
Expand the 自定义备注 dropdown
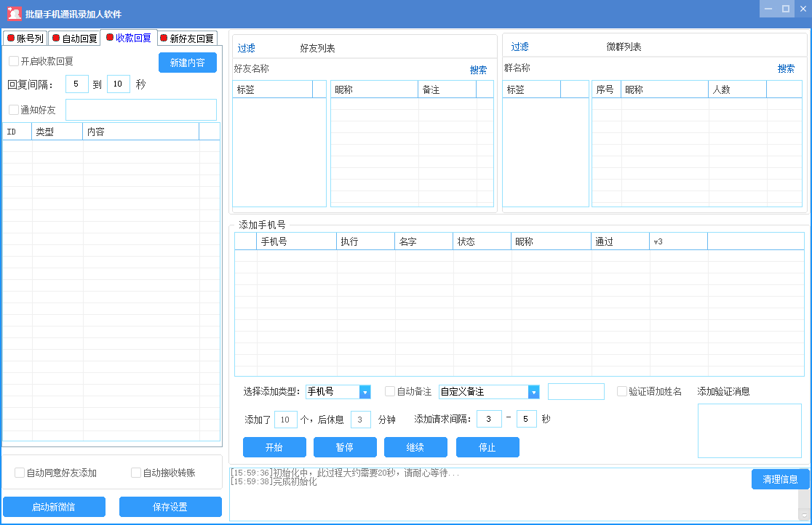point(489,392)
